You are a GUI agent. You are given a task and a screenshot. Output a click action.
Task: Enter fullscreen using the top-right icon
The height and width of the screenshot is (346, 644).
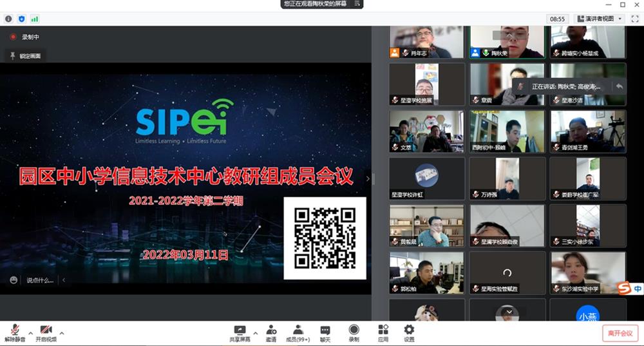(x=634, y=19)
